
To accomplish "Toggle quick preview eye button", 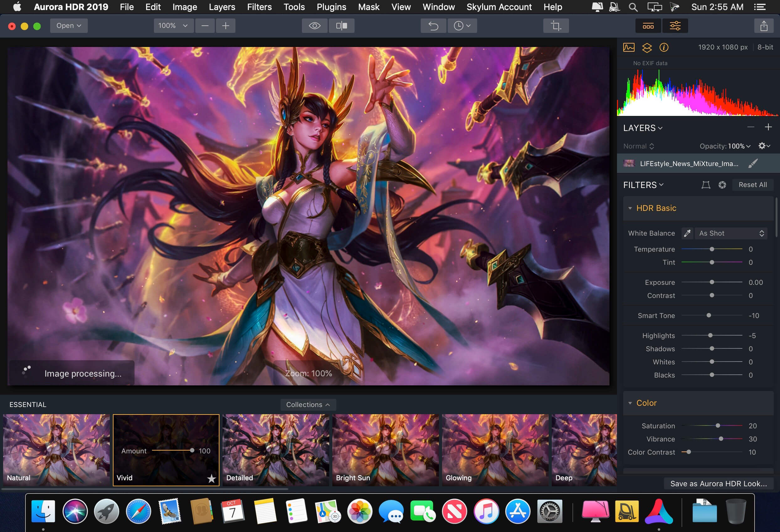I will pyautogui.click(x=314, y=26).
